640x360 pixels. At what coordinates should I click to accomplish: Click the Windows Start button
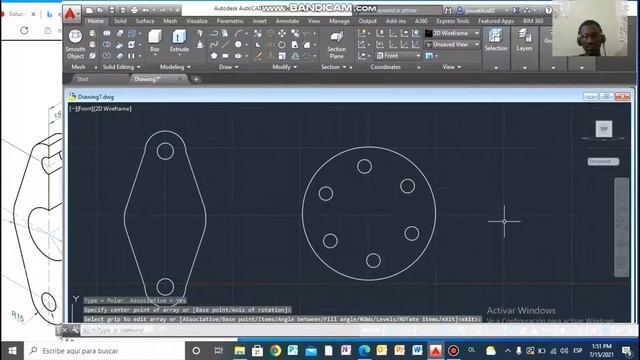(12, 351)
